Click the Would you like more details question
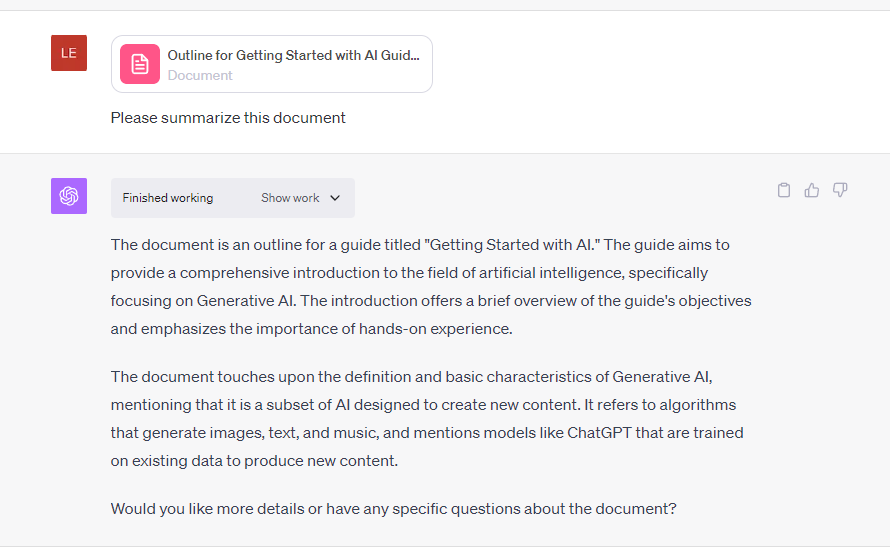Screen dimensions: 890x551 pyautogui.click(x=393, y=508)
